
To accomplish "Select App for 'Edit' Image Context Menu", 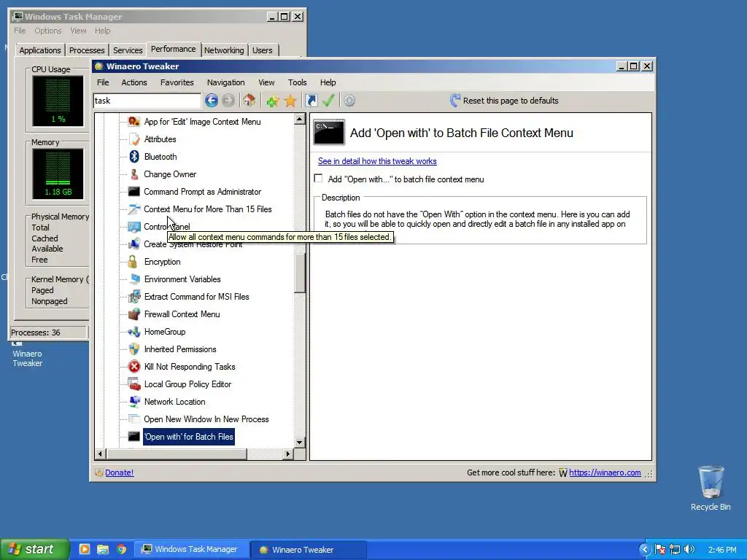I will click(x=203, y=122).
